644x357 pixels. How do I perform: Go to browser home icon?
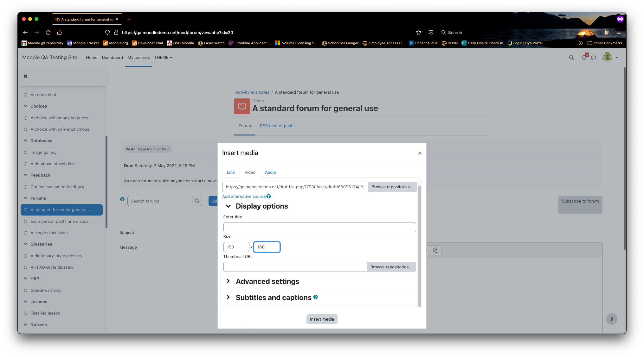[59, 33]
